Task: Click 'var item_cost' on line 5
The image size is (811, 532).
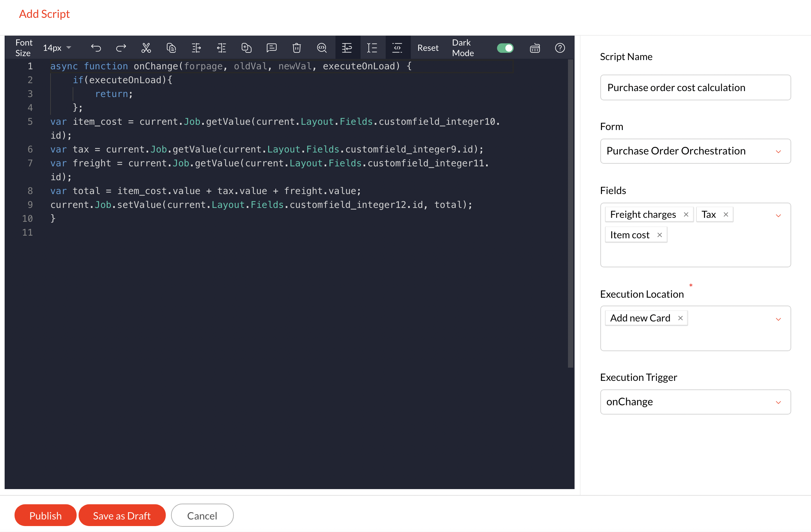Action: tap(86, 121)
